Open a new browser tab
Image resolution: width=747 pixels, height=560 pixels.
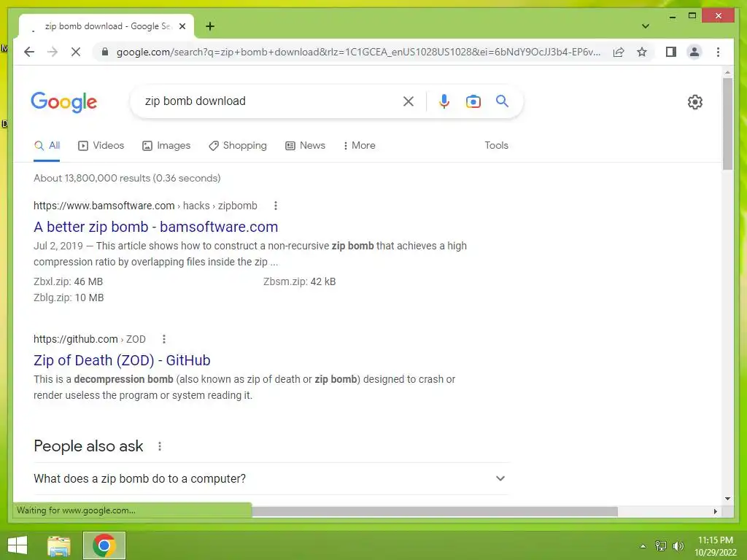pos(210,26)
